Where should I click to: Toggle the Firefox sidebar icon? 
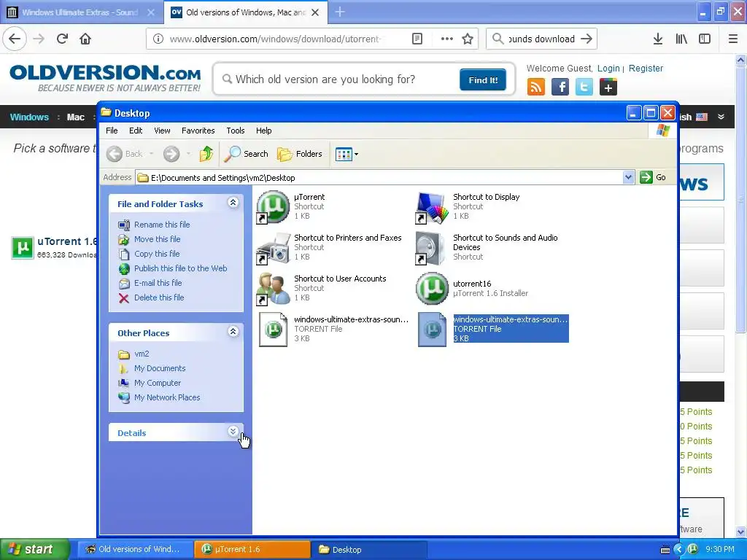pos(705,39)
